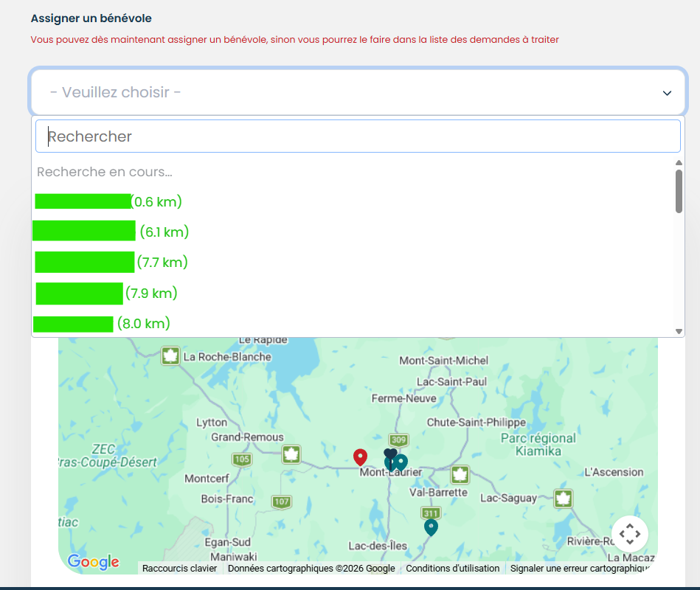Select the volunteer at 6.1 km
Image resolution: width=700 pixels, height=590 pixels.
coord(111,232)
